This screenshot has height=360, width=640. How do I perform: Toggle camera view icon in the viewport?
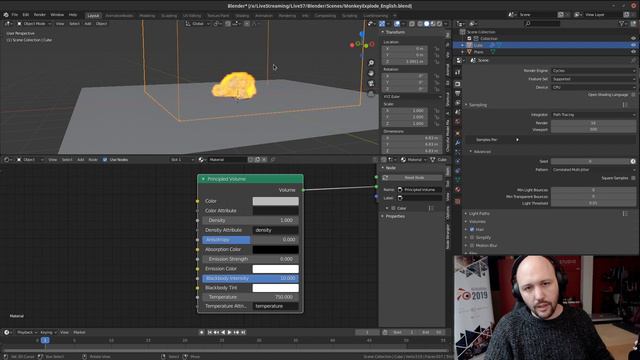[371, 83]
